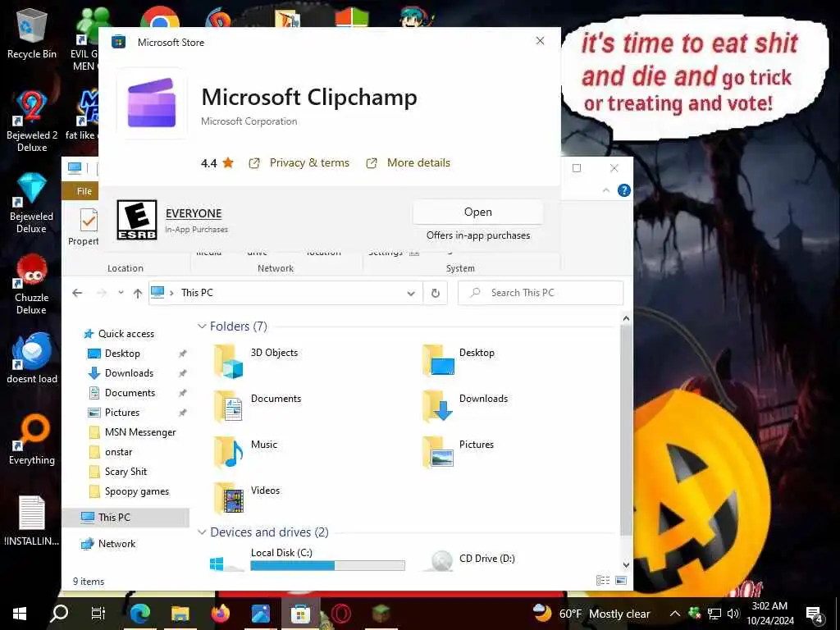This screenshot has height=630, width=840.
Task: Open taskbar Search magnifier
Action: (59, 614)
